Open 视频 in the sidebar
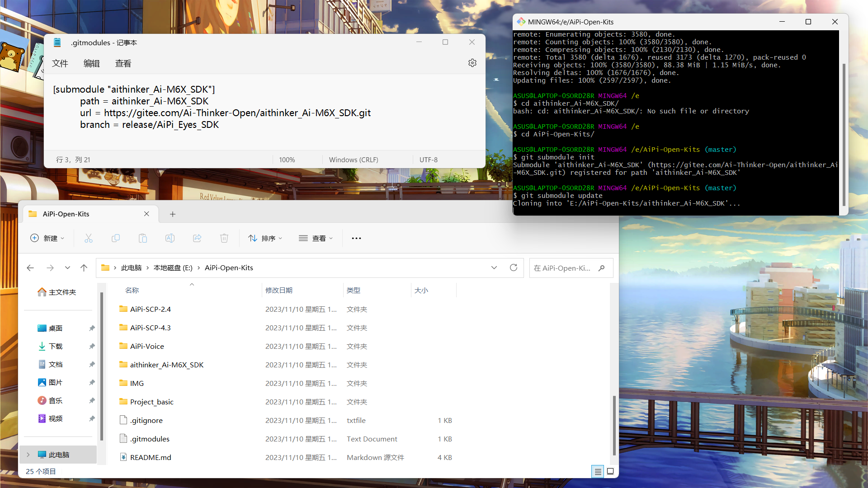The image size is (868, 488). coord(51,418)
